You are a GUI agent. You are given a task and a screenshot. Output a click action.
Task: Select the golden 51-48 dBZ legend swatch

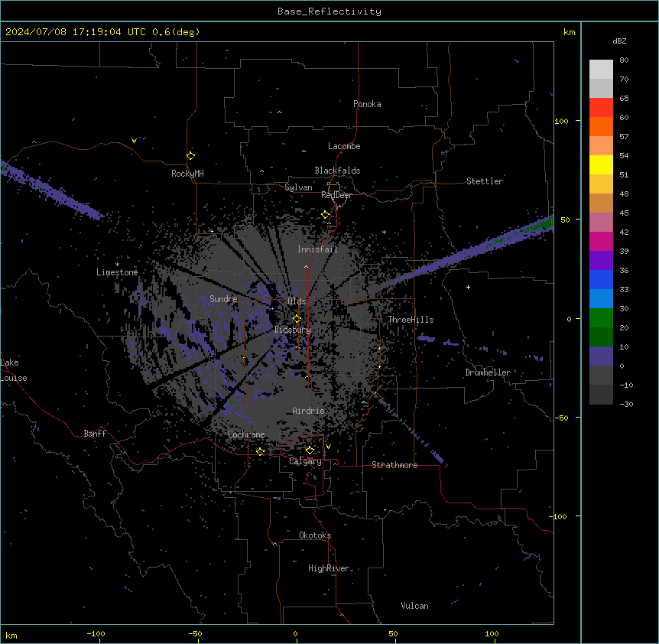pyautogui.click(x=601, y=184)
